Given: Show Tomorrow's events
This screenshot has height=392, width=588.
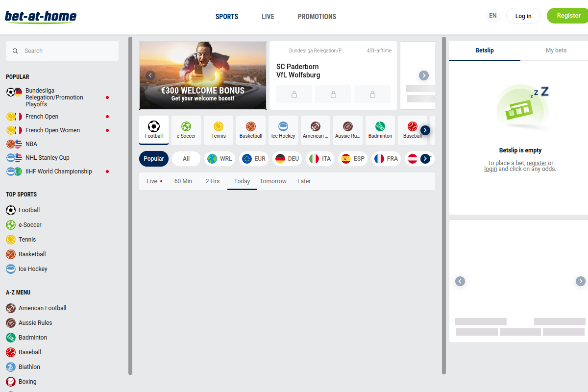Looking at the screenshot, I should [273, 181].
